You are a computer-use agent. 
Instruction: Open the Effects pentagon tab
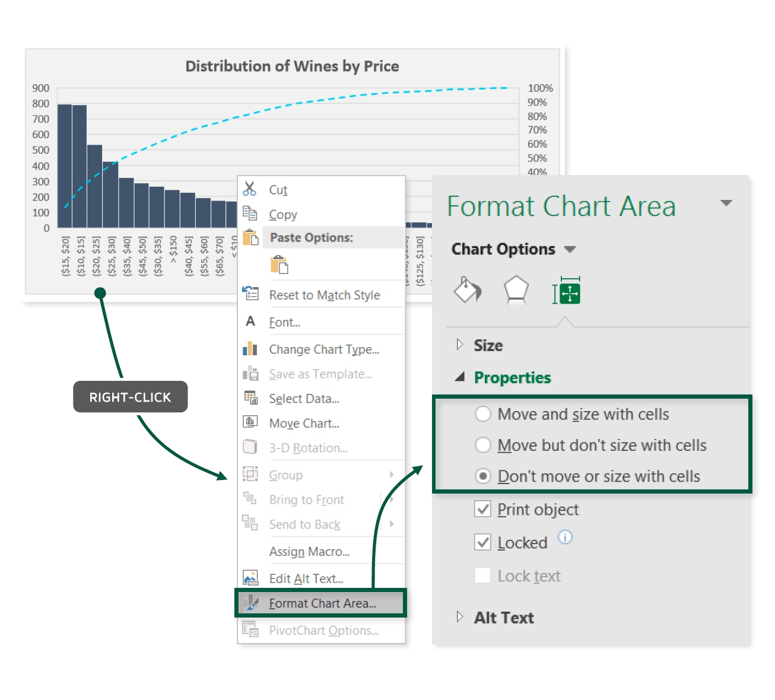click(x=516, y=290)
